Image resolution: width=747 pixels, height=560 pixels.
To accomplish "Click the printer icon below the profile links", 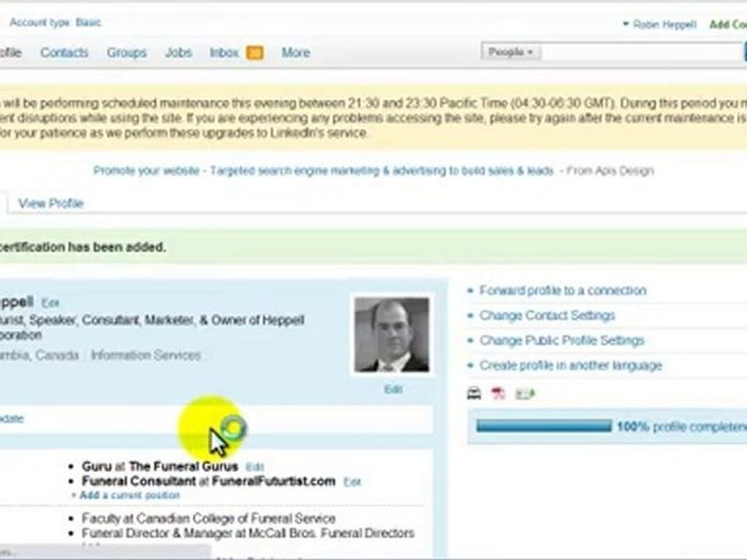I will point(474,394).
